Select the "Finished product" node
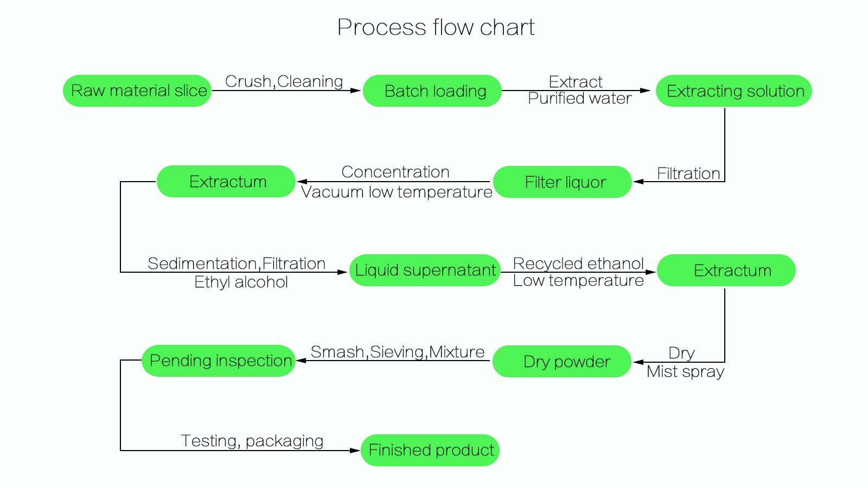Screen dimensions: 868x488 pyautogui.click(x=430, y=450)
